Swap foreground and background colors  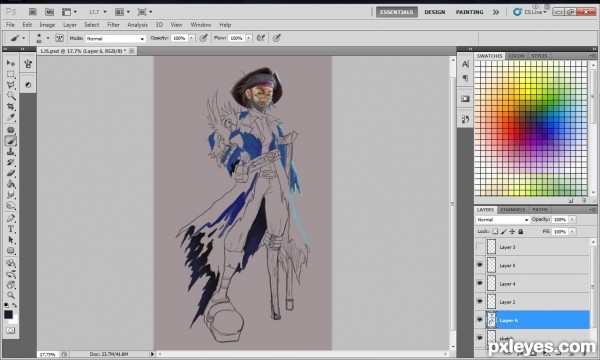pos(15,305)
